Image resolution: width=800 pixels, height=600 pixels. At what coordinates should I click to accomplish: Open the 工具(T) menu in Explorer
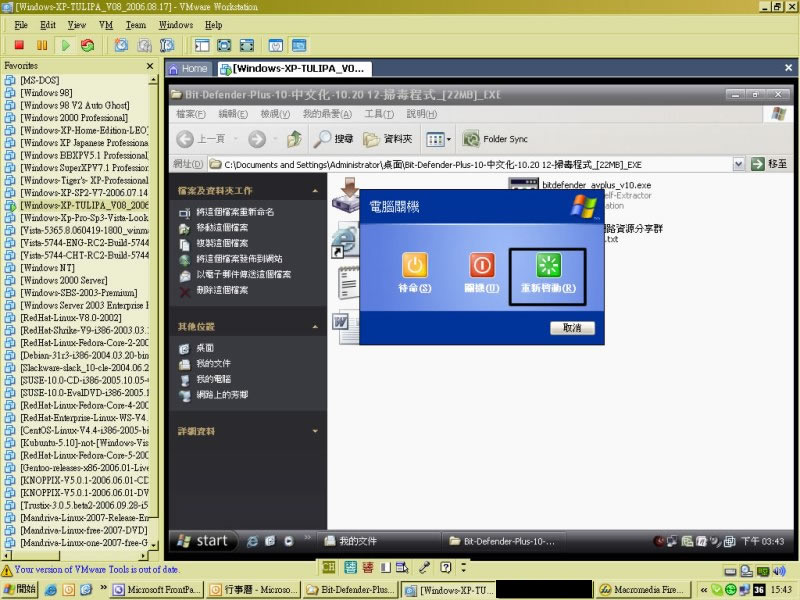(379, 114)
